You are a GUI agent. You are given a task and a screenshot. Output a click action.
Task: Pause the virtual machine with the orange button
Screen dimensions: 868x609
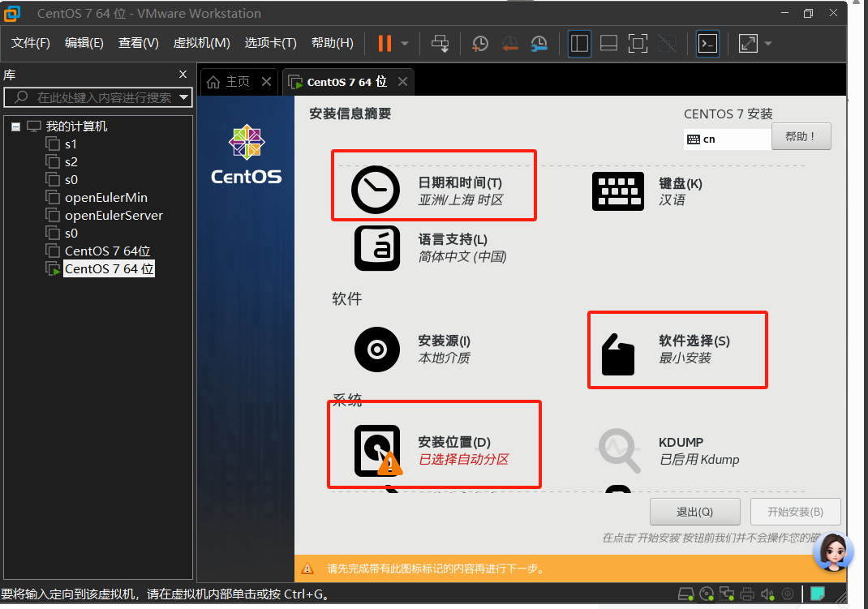click(385, 43)
